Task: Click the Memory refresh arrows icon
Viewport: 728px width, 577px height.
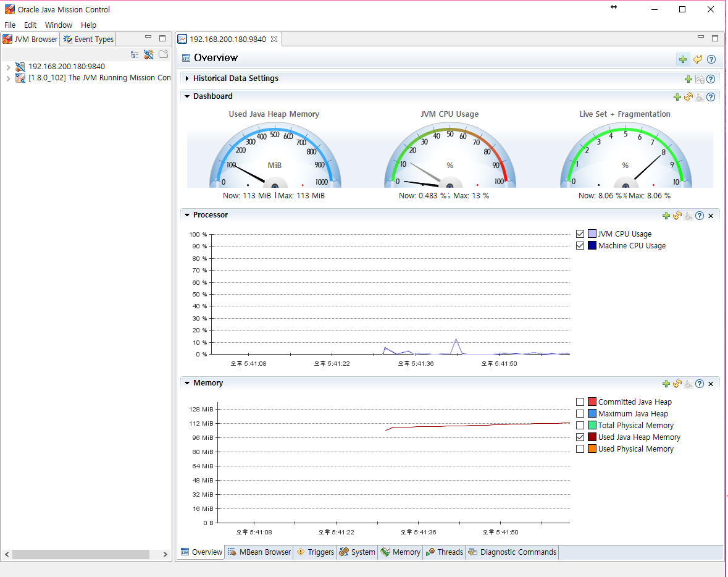Action: (677, 384)
